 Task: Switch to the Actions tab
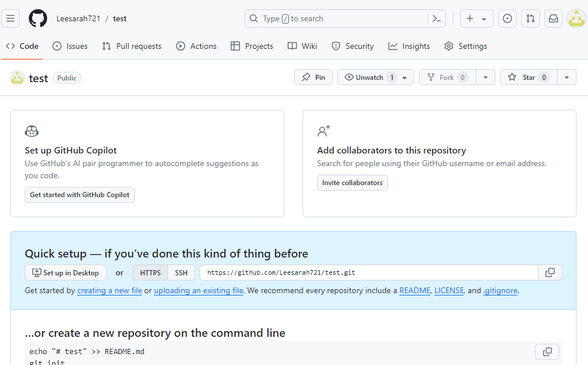coord(197,46)
